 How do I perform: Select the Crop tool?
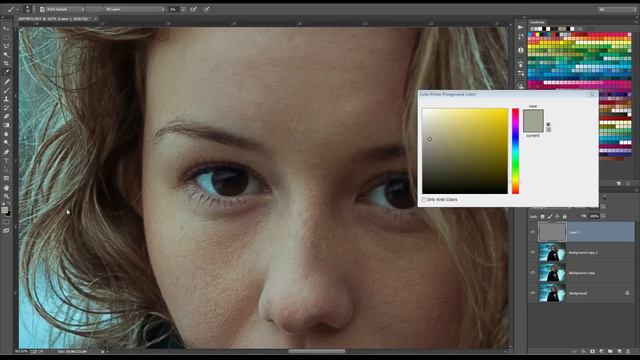(6, 63)
